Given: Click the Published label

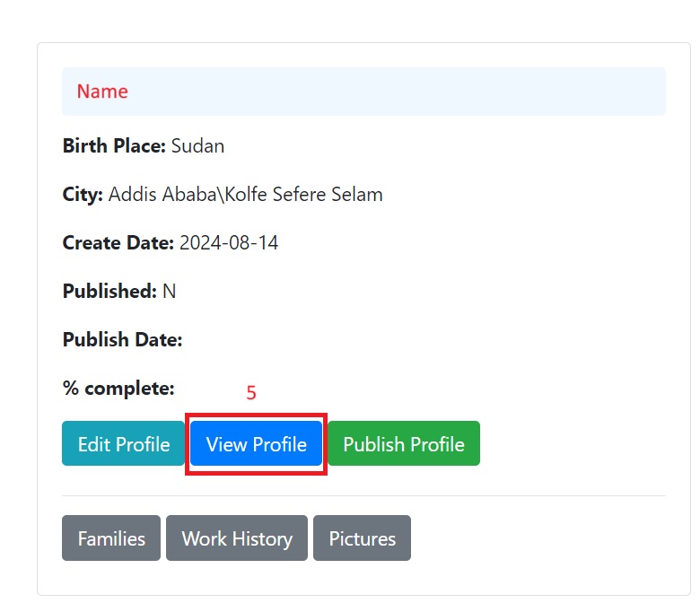Looking at the screenshot, I should click(x=109, y=291).
